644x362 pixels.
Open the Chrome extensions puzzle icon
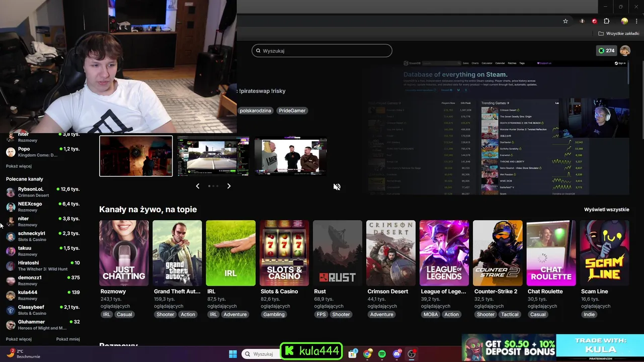606,21
